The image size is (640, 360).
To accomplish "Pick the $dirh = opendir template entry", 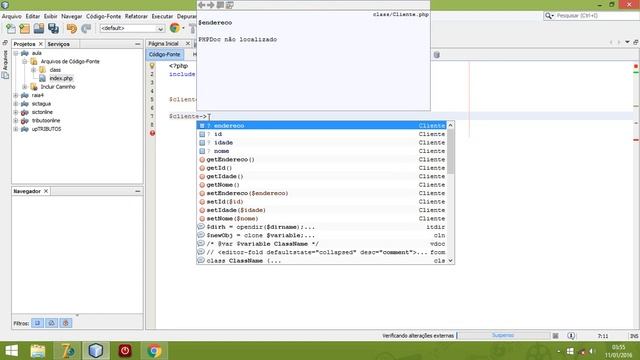I will click(322, 227).
